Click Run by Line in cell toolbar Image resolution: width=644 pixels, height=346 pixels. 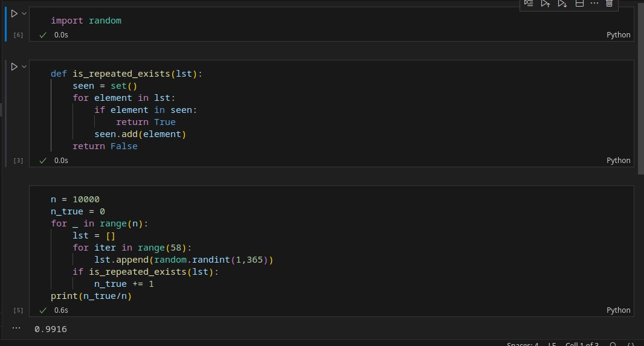pyautogui.click(x=529, y=4)
